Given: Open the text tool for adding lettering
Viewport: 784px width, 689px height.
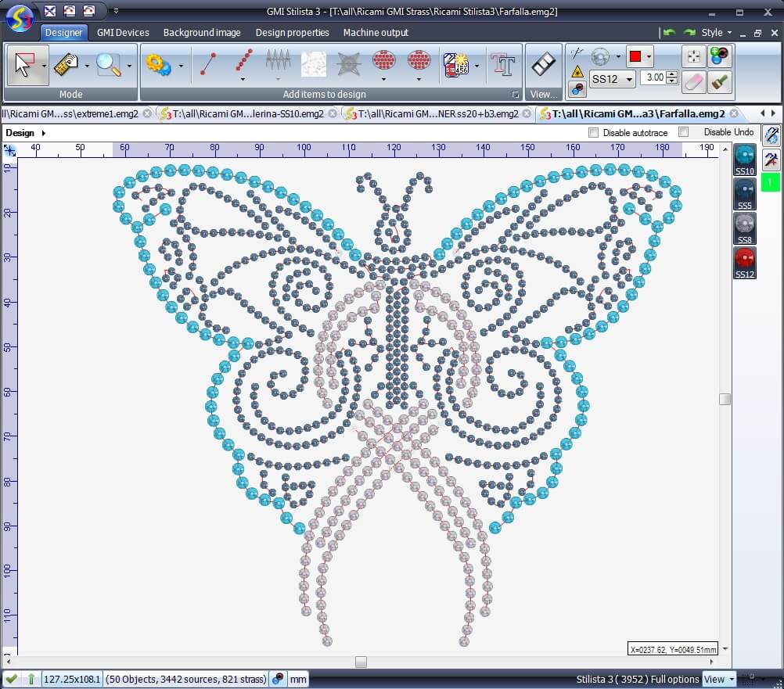Looking at the screenshot, I should (x=504, y=64).
